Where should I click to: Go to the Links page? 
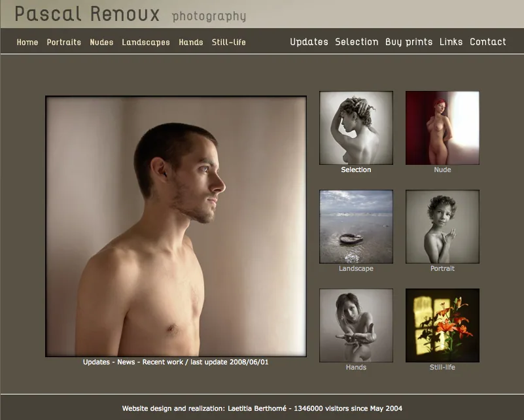(x=451, y=42)
